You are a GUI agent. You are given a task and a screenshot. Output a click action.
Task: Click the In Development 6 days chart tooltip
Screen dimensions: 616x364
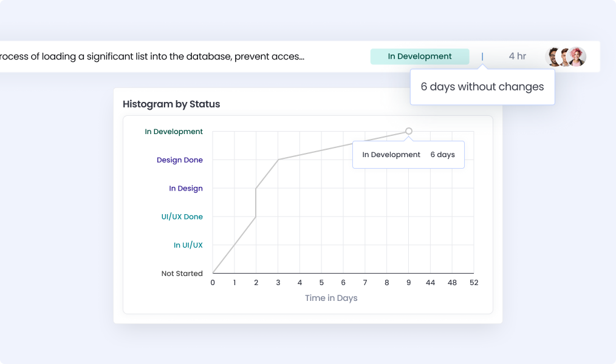click(x=408, y=155)
